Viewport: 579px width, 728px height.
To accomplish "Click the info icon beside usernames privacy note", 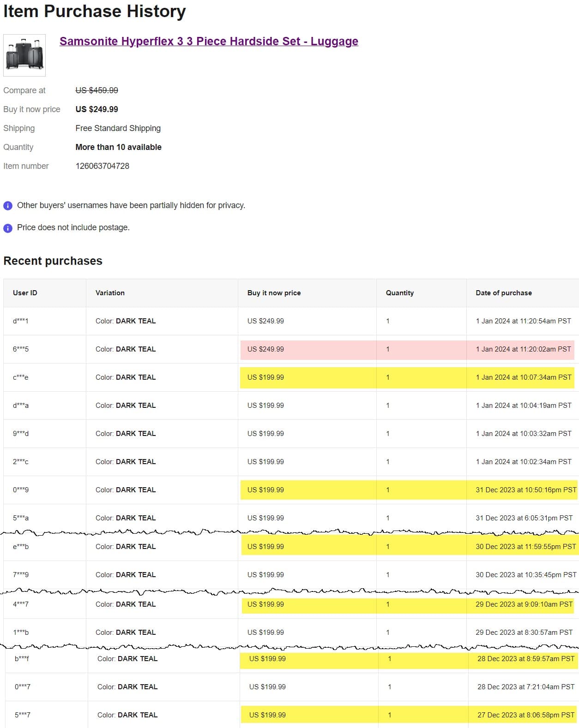I will pyautogui.click(x=8, y=206).
